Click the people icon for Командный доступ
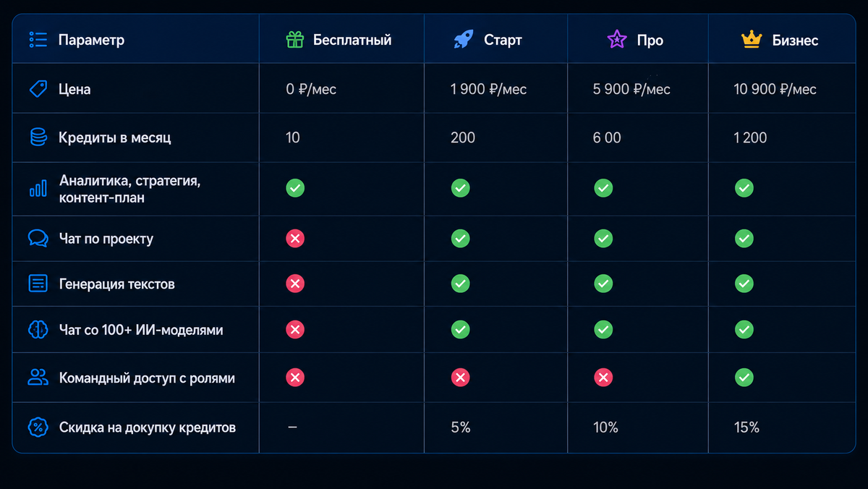 coord(38,377)
